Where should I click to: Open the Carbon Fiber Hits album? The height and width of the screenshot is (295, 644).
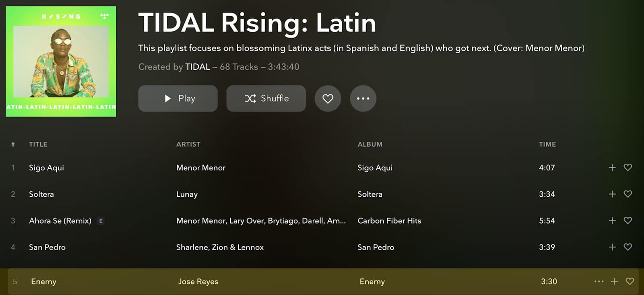coord(389,221)
